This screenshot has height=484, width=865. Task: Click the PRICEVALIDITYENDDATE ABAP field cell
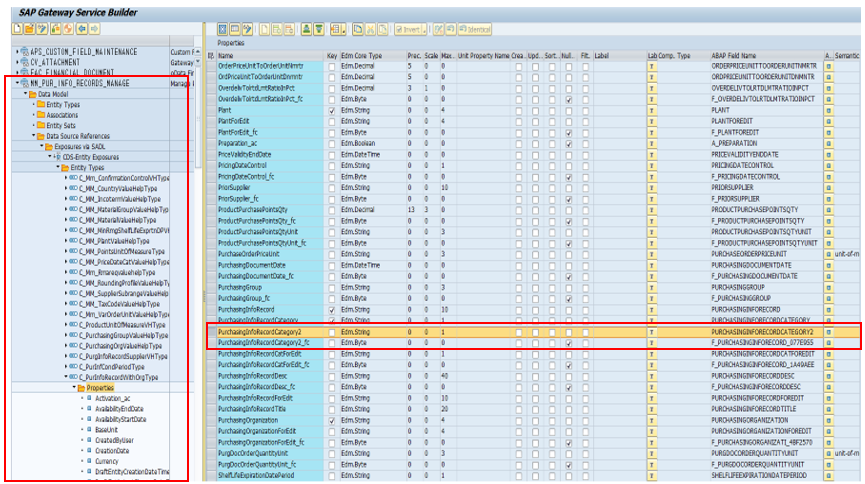767,155
